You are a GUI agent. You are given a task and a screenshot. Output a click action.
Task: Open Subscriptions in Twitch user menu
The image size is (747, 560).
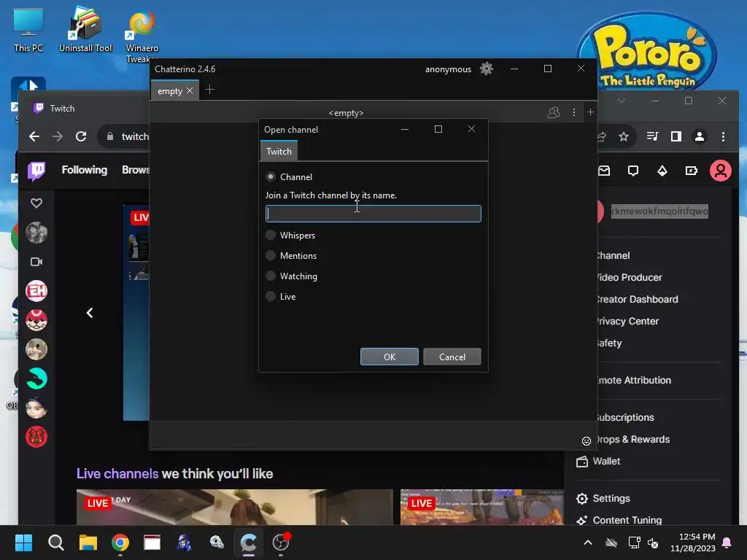click(624, 418)
